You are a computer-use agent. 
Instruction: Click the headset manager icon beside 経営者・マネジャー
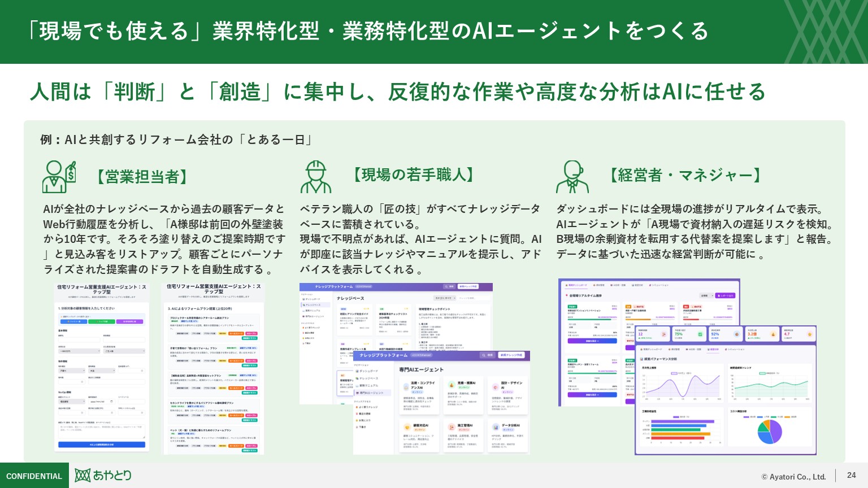(572, 176)
